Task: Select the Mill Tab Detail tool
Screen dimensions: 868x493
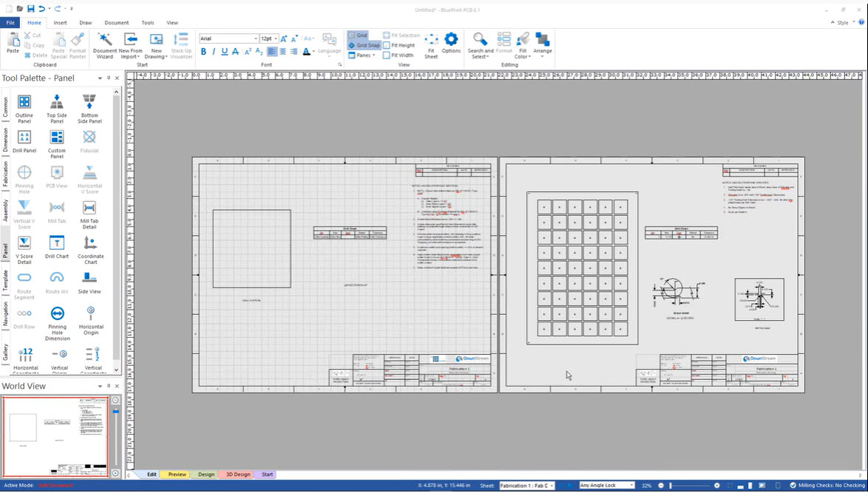Action: [89, 211]
